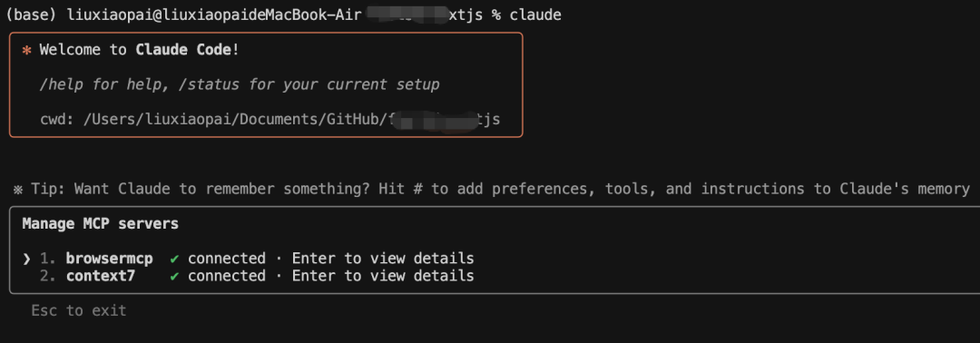Click the green checkmark beside context7
Screen dimensions: 980x343
point(174,276)
